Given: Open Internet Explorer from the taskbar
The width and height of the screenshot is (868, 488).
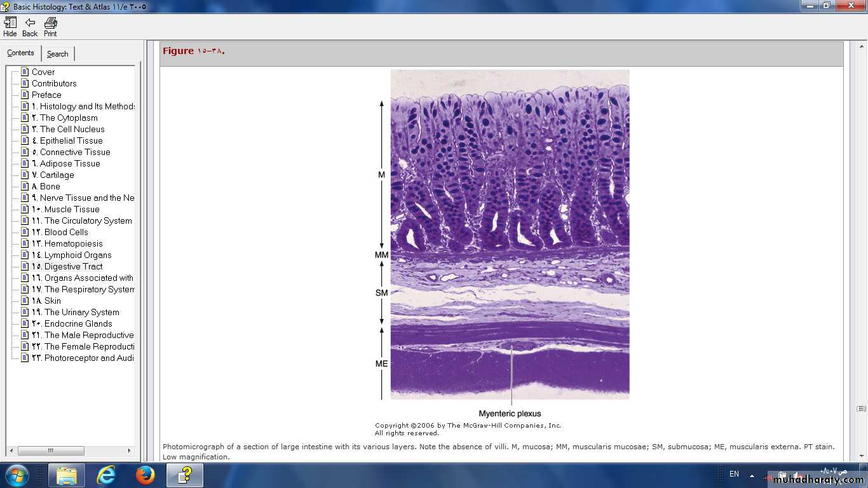Looking at the screenshot, I should click(105, 475).
